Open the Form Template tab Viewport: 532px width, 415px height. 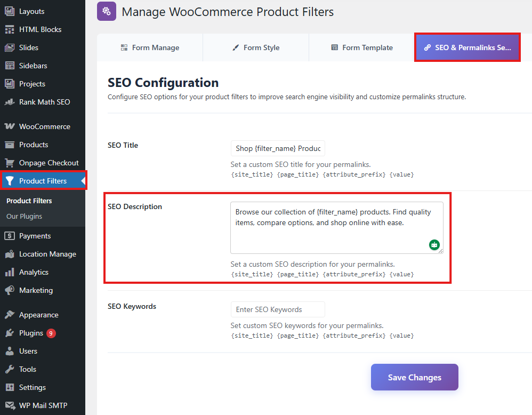pos(361,47)
